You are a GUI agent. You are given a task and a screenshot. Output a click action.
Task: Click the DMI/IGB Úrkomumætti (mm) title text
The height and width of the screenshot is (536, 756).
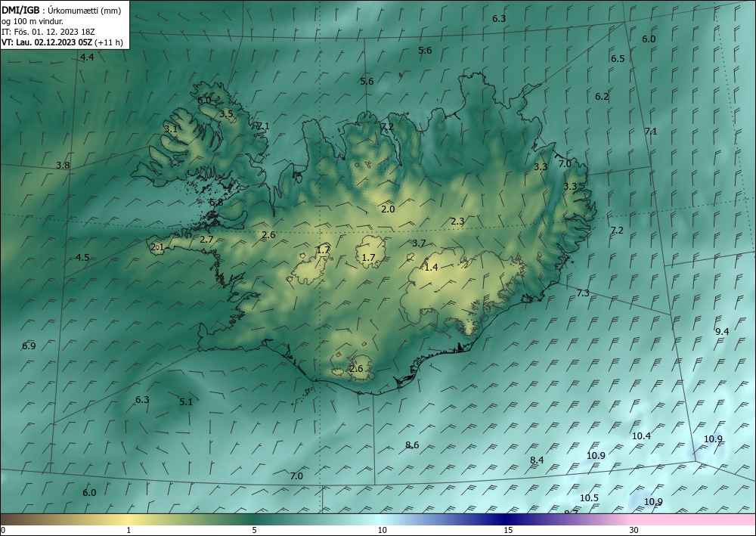point(60,10)
